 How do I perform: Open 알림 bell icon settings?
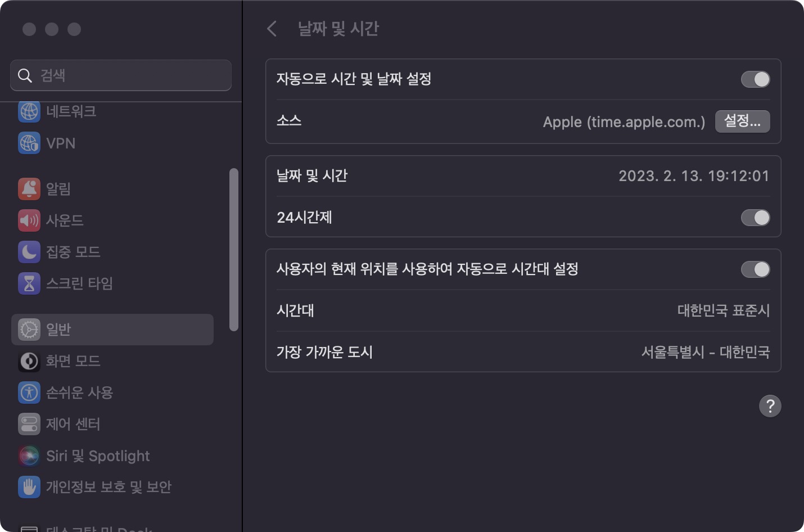point(29,189)
